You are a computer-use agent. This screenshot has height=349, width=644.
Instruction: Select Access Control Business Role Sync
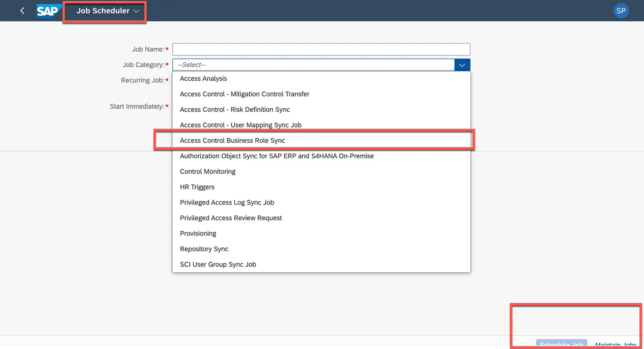232,140
